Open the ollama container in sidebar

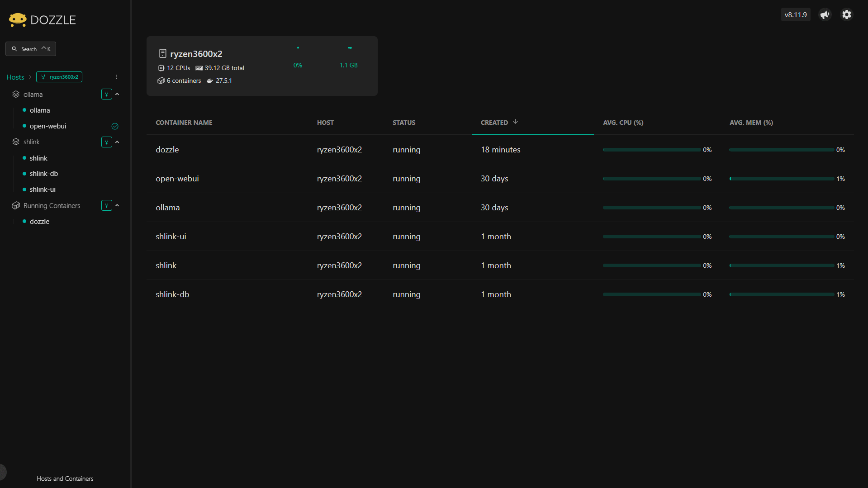coord(40,110)
